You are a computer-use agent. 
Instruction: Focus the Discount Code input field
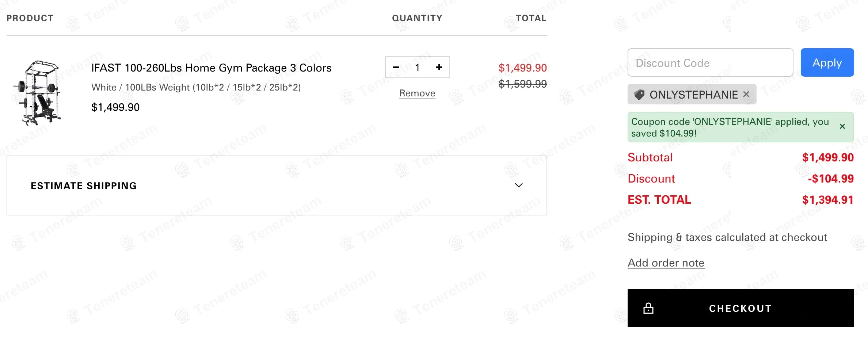tap(710, 63)
